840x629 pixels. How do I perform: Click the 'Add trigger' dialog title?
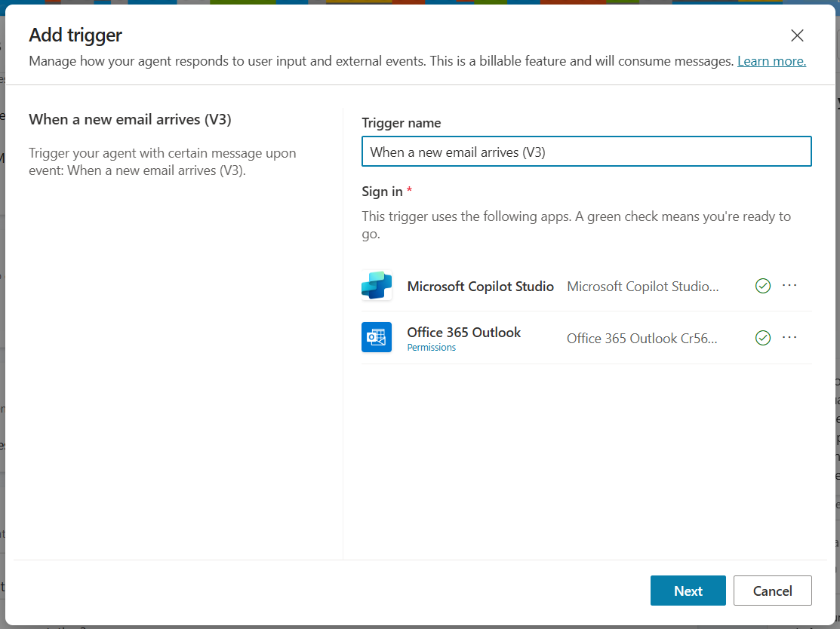(x=75, y=35)
